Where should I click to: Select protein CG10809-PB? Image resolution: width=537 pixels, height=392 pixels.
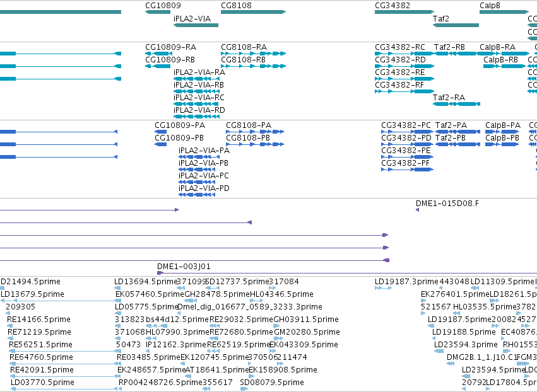pos(161,144)
